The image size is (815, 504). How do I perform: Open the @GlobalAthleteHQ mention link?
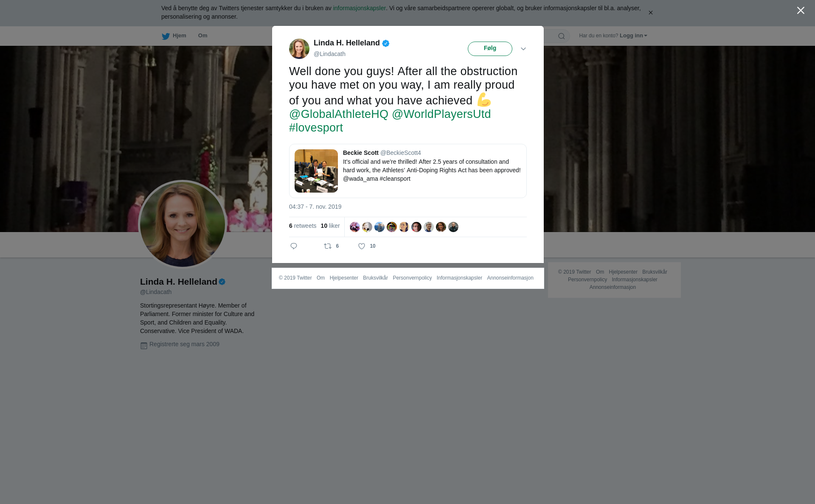pos(339,114)
